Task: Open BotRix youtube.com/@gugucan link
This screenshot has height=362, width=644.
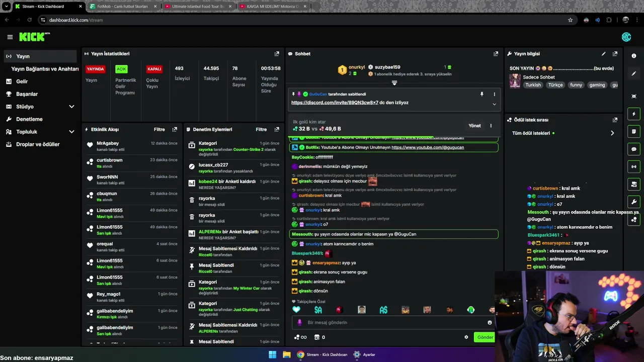Action: click(428, 147)
